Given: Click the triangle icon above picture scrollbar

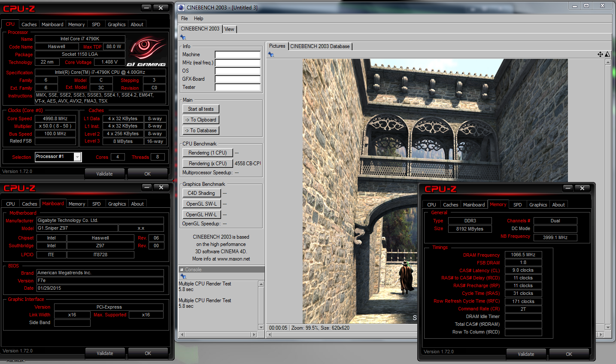Looking at the screenshot, I should [607, 54].
